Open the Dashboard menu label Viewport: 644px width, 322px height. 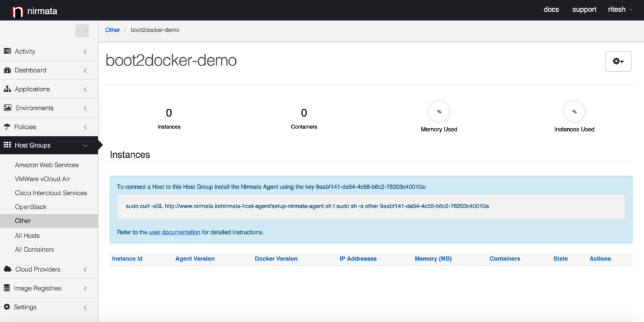point(30,70)
